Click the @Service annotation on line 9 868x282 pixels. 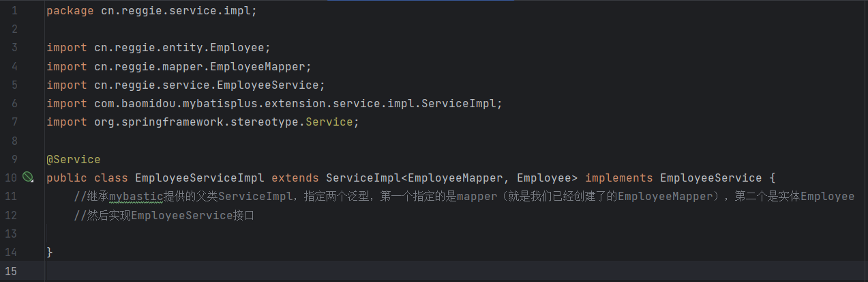(74, 160)
